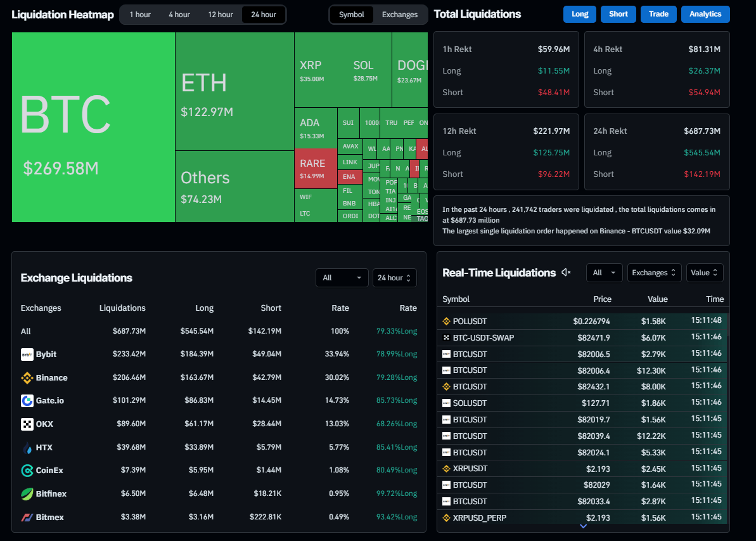Click the CoinEx exchange logo icon
Viewport: 756px width, 541px height.
point(27,471)
